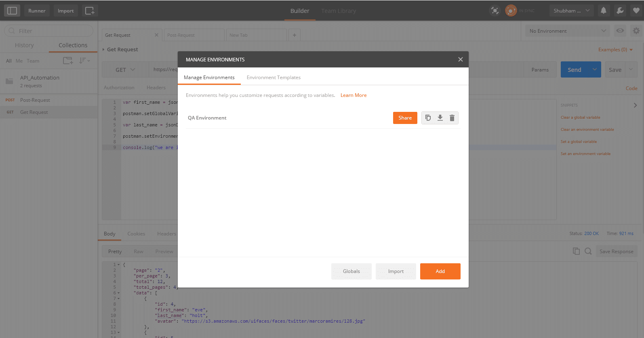Select the Collections sidebar tab
This screenshot has width=644, height=338.
click(x=73, y=45)
